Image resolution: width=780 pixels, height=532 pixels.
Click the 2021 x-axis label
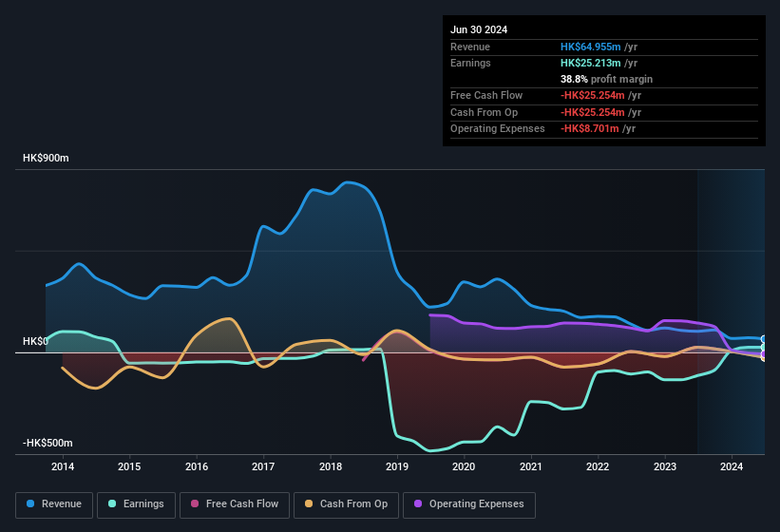[x=531, y=466]
